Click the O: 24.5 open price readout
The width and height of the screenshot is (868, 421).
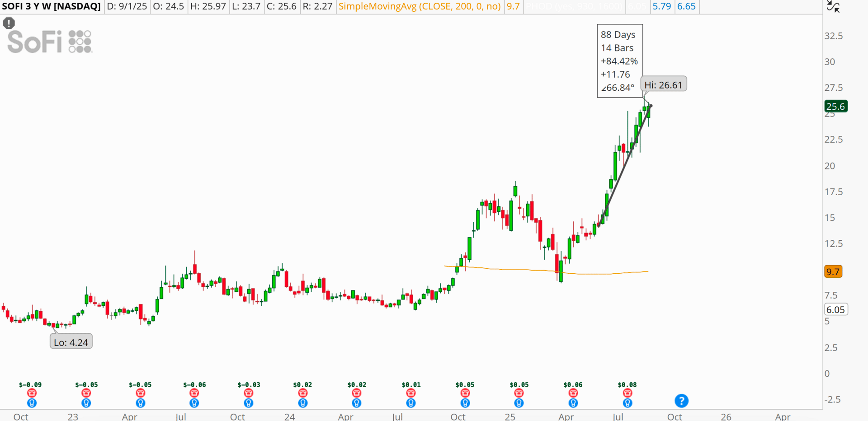tap(168, 6)
